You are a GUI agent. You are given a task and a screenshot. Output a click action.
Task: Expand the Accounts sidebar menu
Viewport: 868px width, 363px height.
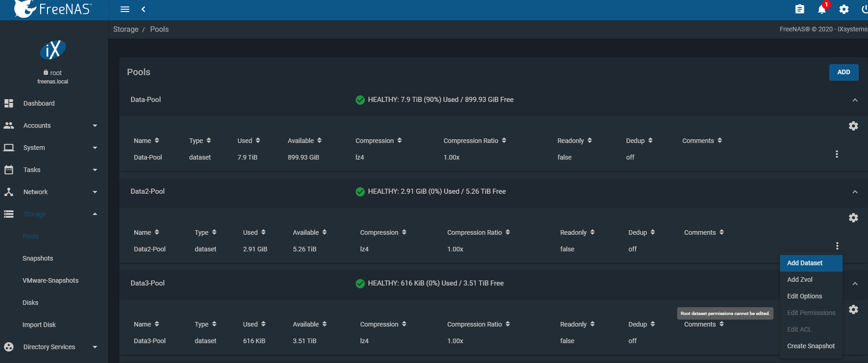[51, 125]
